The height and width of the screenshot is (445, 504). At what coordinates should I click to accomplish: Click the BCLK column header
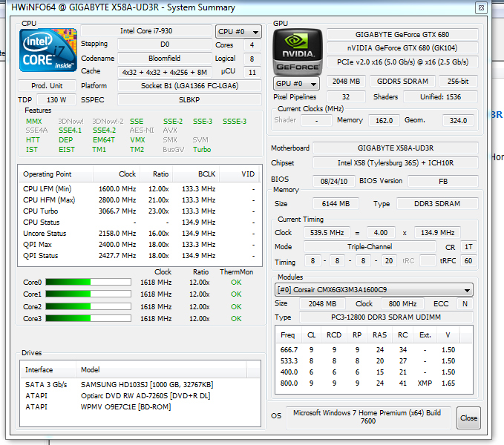(196, 174)
